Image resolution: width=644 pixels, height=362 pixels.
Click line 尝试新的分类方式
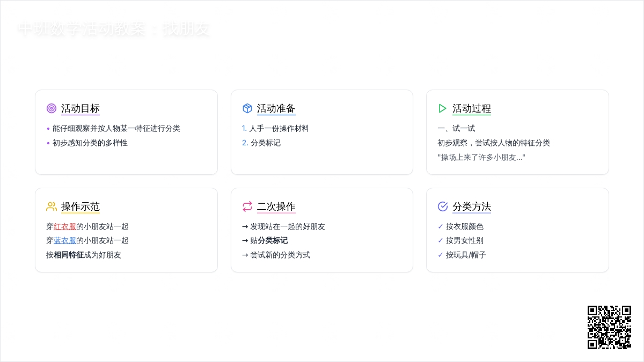(276, 255)
